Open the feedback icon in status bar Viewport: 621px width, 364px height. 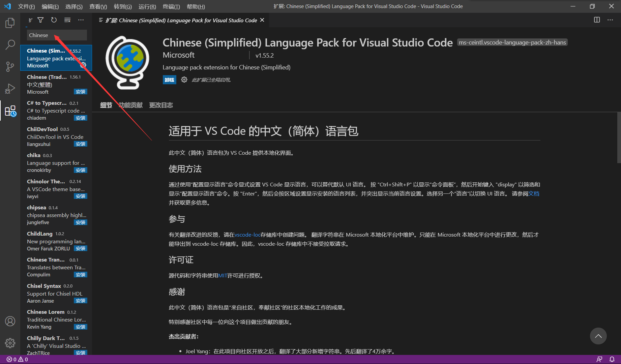599,359
